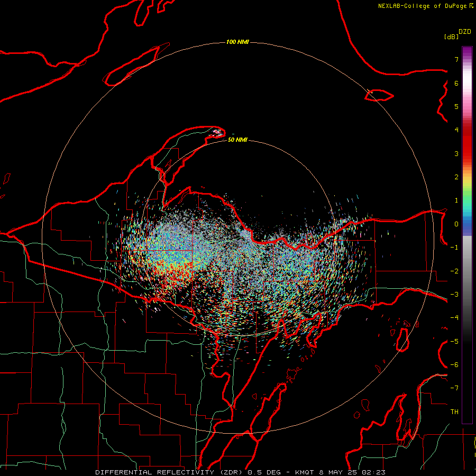Click the TH label on the scale
The height and width of the screenshot is (476, 476).
pyautogui.click(x=454, y=412)
